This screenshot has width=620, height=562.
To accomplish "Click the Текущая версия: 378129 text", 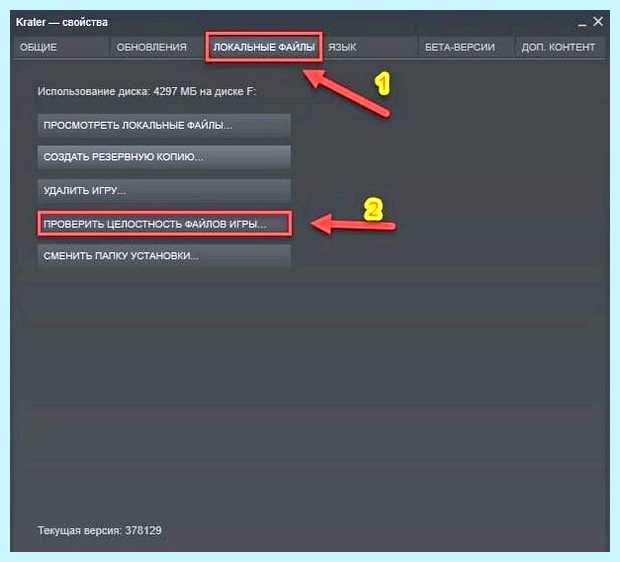I will [x=100, y=530].
